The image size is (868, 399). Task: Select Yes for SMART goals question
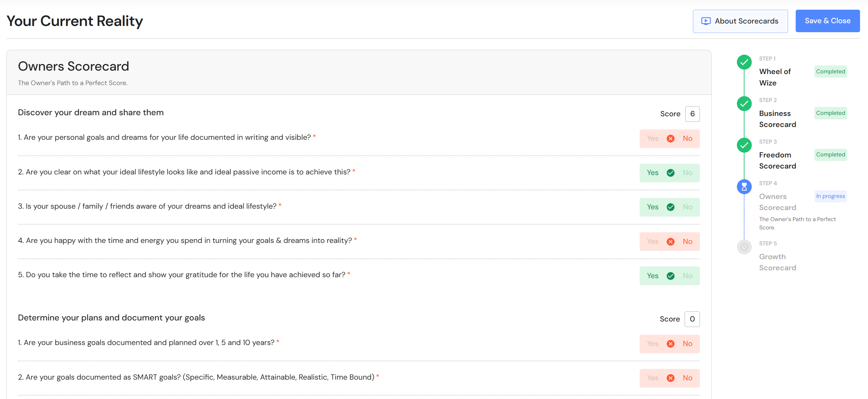[x=652, y=378]
